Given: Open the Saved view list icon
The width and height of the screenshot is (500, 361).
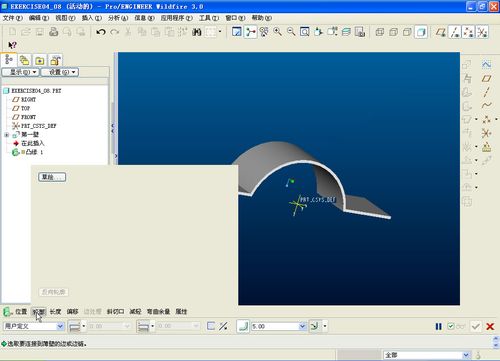Looking at the screenshot, I should click(x=332, y=32).
